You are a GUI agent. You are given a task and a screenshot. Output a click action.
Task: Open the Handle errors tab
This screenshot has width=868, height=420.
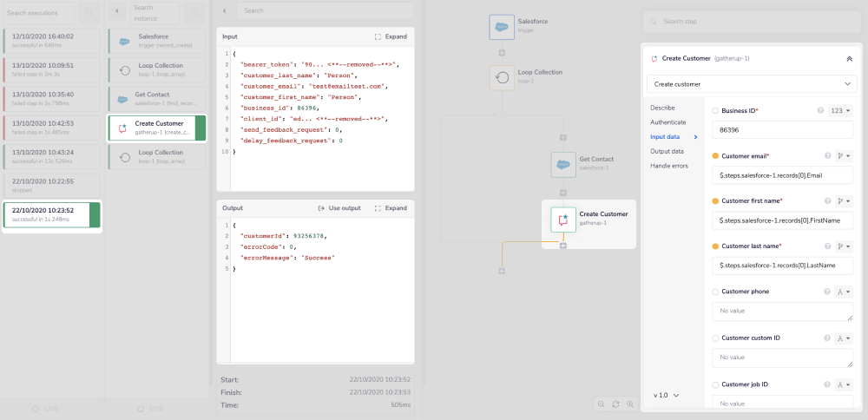[669, 165]
